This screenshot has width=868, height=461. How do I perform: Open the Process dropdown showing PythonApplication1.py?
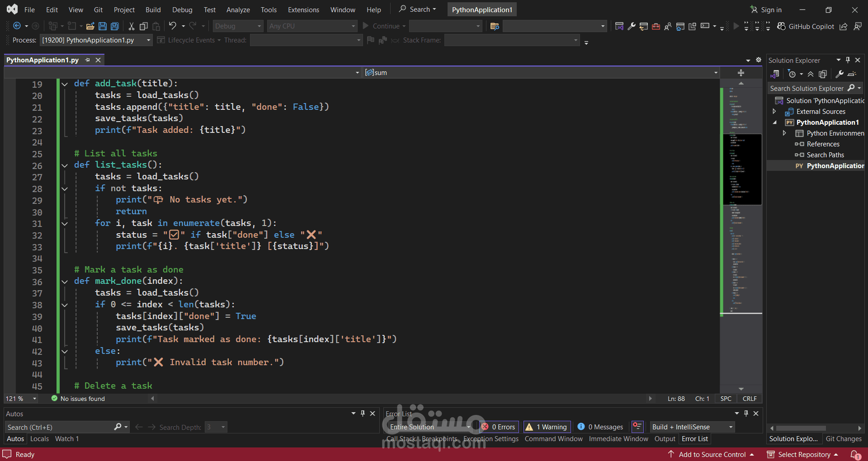point(96,40)
